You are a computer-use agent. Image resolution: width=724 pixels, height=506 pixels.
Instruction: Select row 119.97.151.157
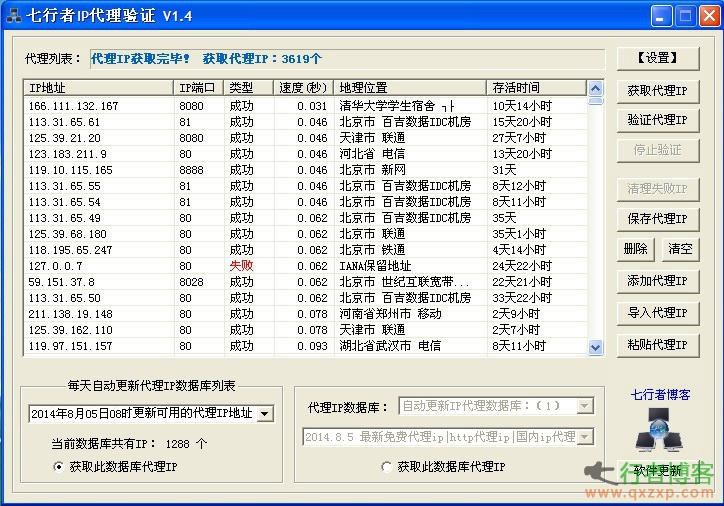tap(305, 346)
